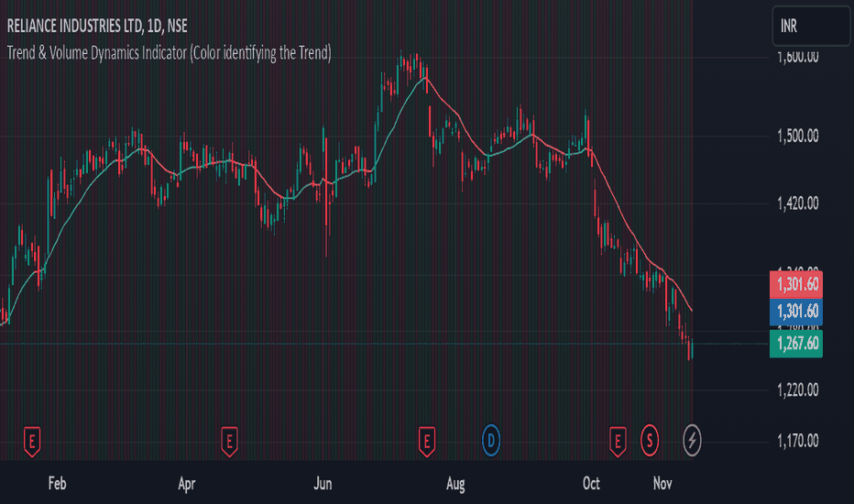Viewport: 854px width, 504px height.
Task: Click the green 1,267.60 price label
Action: click(796, 344)
